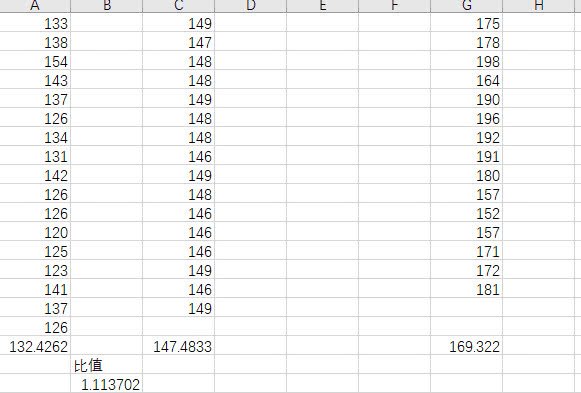Click the cell containing 147
This screenshot has width=581, height=393.
(179, 41)
